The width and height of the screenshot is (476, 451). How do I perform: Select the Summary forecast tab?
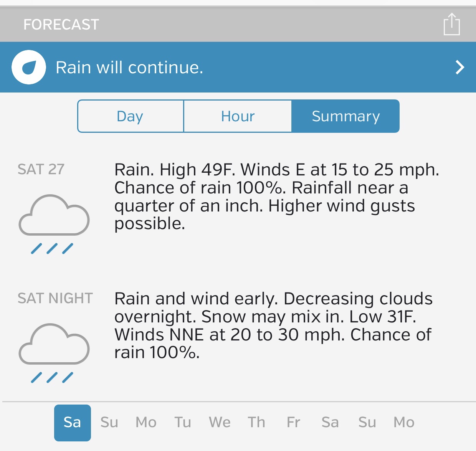pos(345,116)
